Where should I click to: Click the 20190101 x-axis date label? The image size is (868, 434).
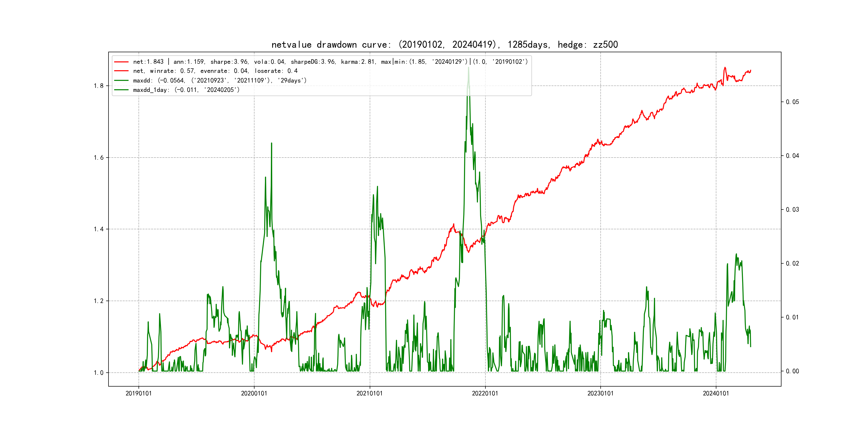pos(139,394)
